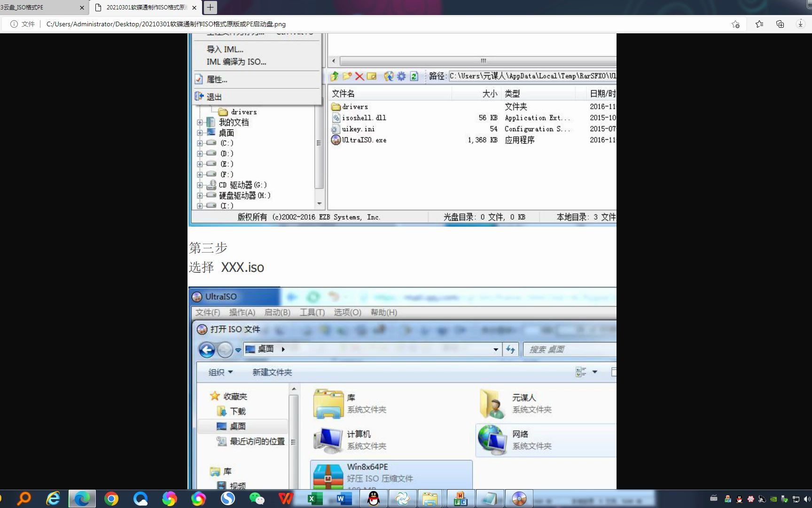
Task: Click the green refresh icon beside the path label
Action: point(414,76)
